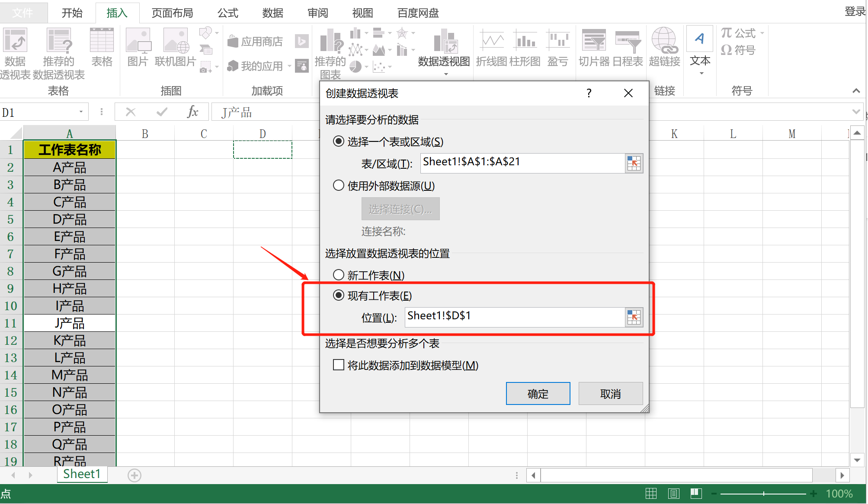Open the 文件 tab
Viewport: 868px width, 504px height.
click(x=23, y=13)
